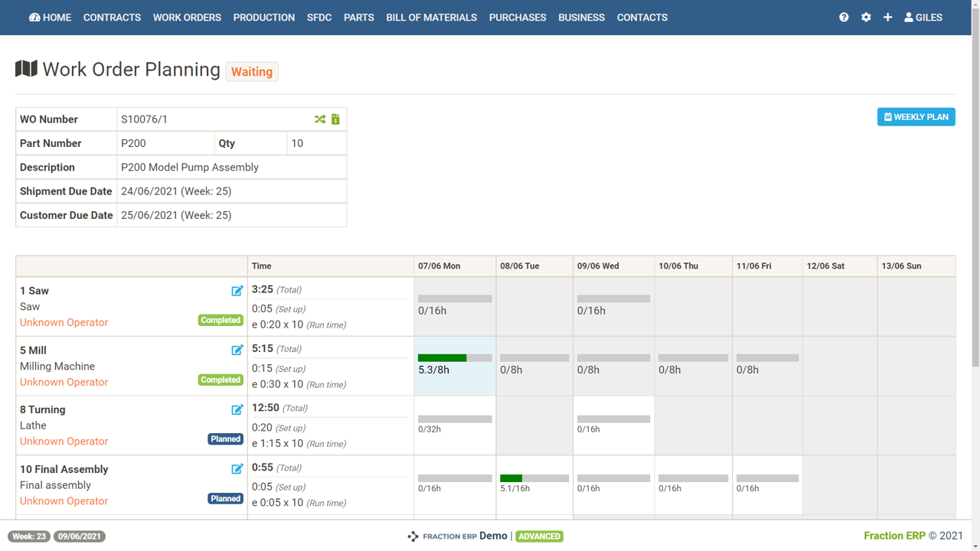Open the help question mark icon
This screenshot has height=551, width=980.
click(844, 17)
